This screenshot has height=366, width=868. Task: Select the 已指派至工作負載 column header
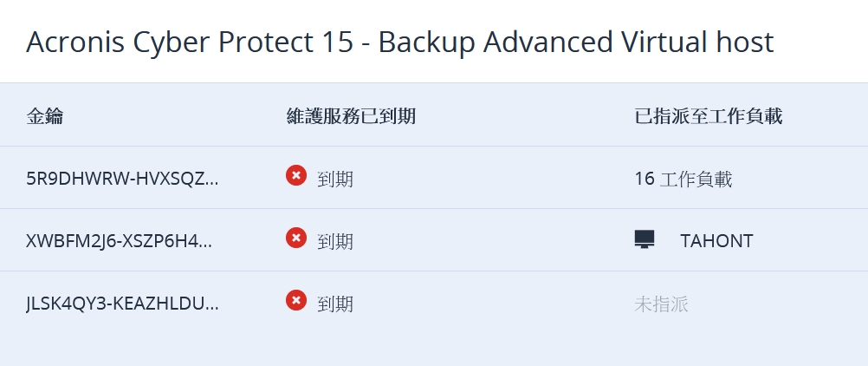coord(708,116)
